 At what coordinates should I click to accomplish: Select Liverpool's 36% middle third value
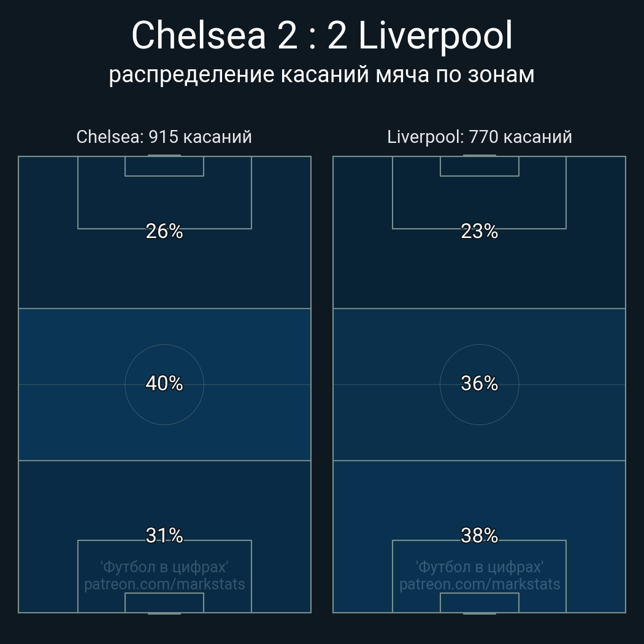coord(479,383)
